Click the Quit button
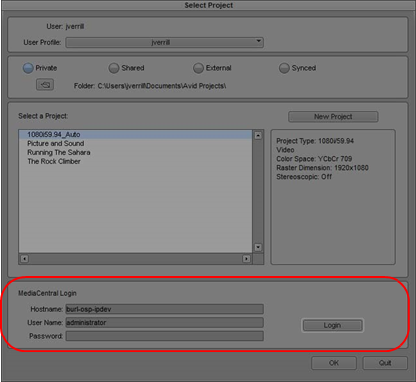The image size is (416, 382). pos(385,363)
